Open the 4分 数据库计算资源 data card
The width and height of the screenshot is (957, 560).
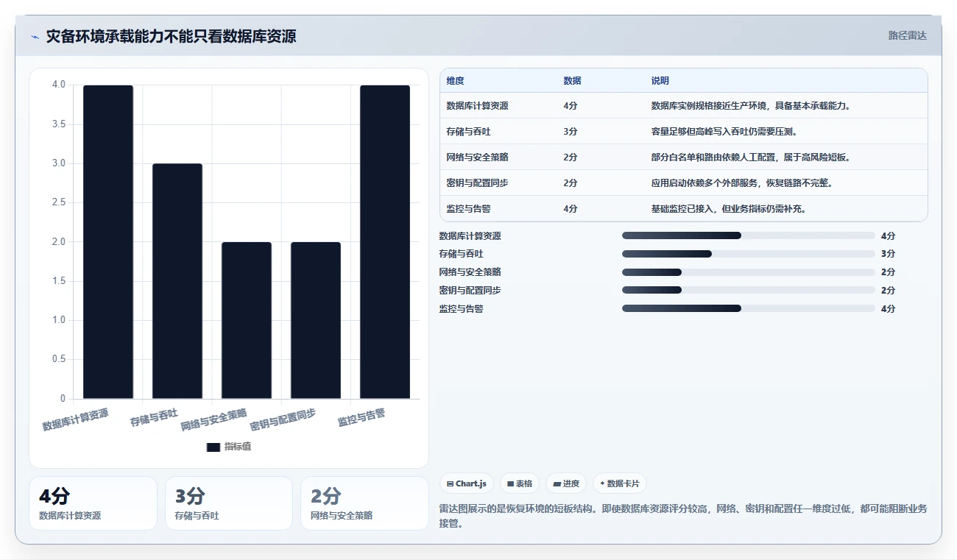pos(93,503)
